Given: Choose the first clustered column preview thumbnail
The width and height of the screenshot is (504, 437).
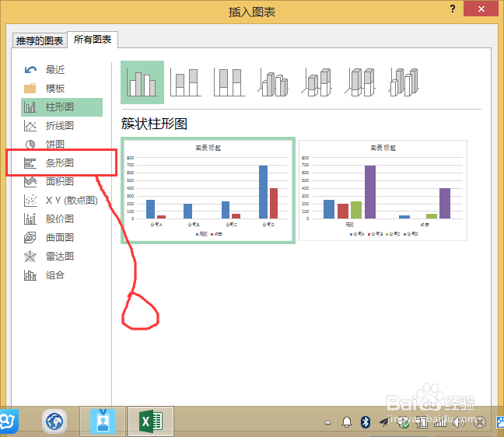Looking at the screenshot, I should pyautogui.click(x=208, y=191).
